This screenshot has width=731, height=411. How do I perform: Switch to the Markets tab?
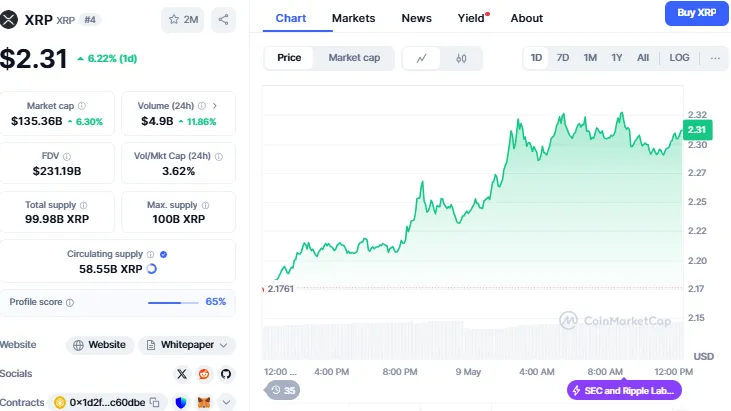(353, 18)
